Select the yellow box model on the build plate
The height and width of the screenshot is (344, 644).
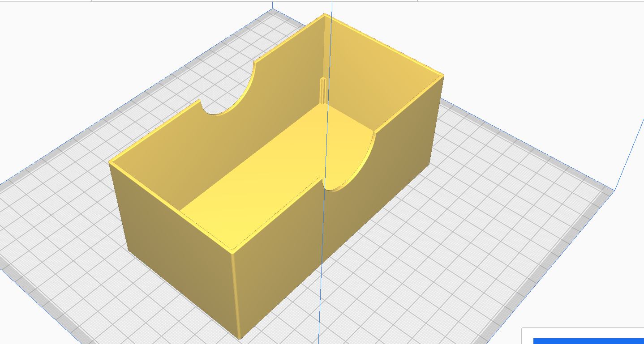276,177
